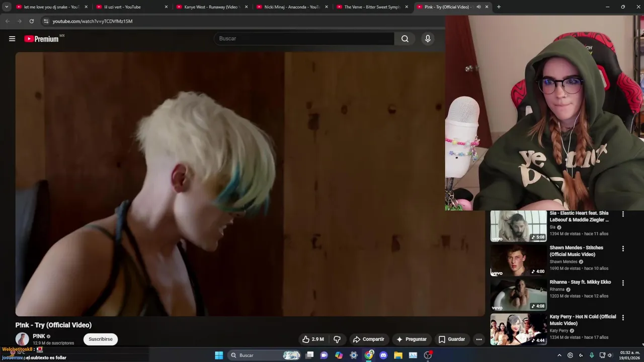644x362 pixels.
Task: Close the Nicki Minaj Anaconda tab
Action: click(x=327, y=7)
